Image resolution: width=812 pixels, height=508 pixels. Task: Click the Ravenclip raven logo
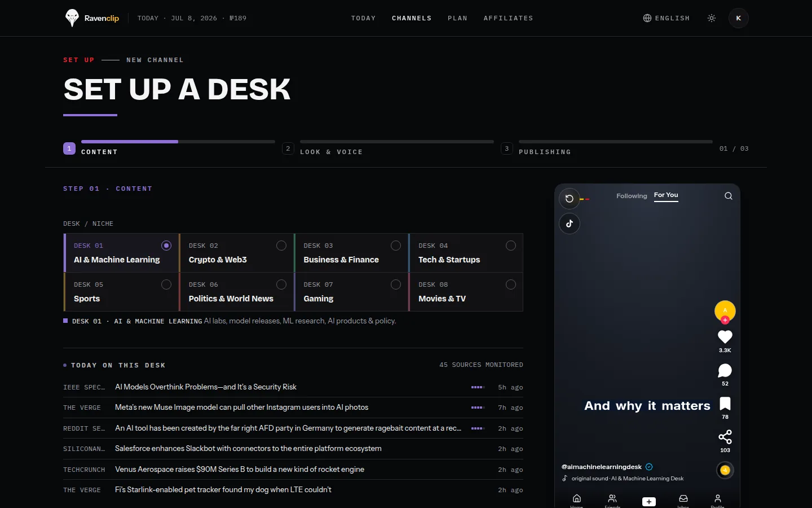72,18
